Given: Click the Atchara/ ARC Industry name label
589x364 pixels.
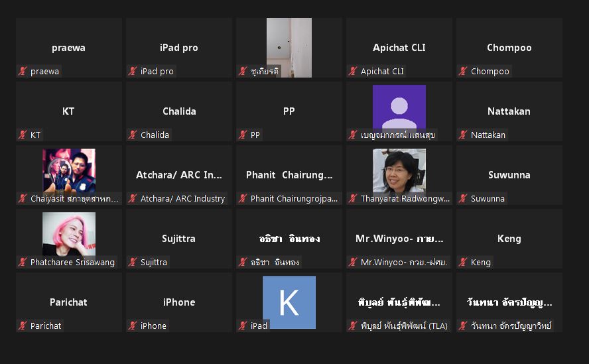Looking at the screenshot, I should tap(182, 198).
